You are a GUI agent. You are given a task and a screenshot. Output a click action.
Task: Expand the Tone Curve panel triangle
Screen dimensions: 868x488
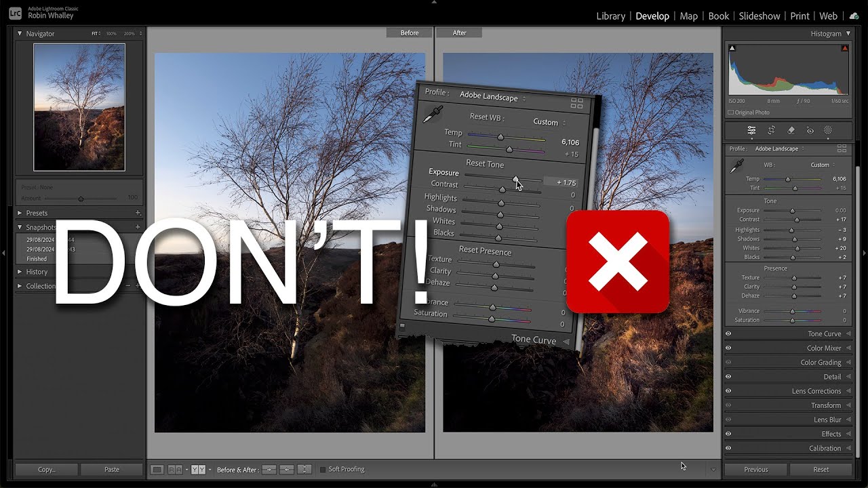pyautogui.click(x=848, y=333)
